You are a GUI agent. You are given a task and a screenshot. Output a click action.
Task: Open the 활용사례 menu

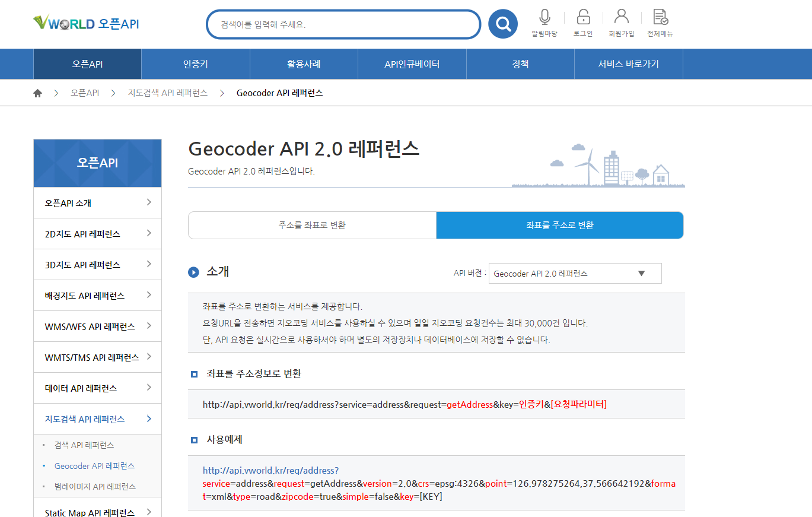pos(304,64)
